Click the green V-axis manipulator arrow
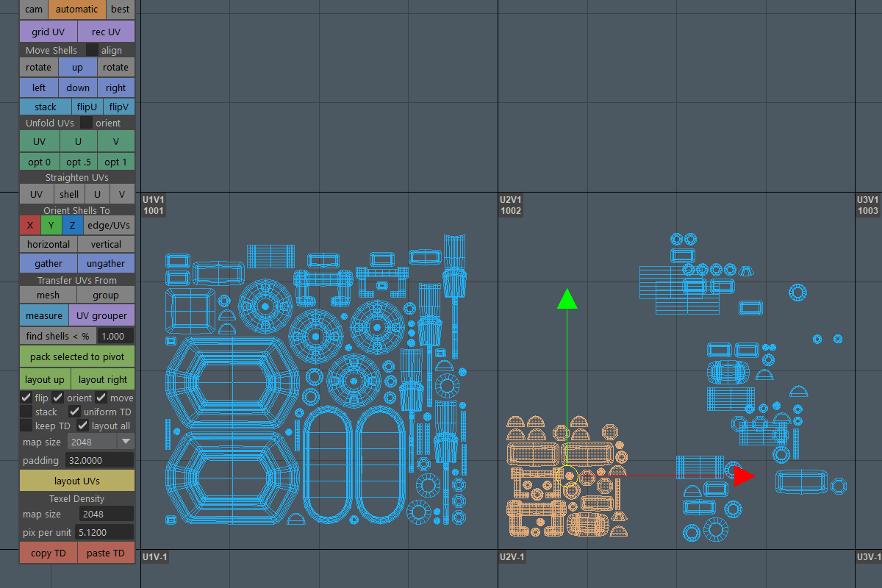This screenshot has width=882, height=588. click(x=567, y=298)
